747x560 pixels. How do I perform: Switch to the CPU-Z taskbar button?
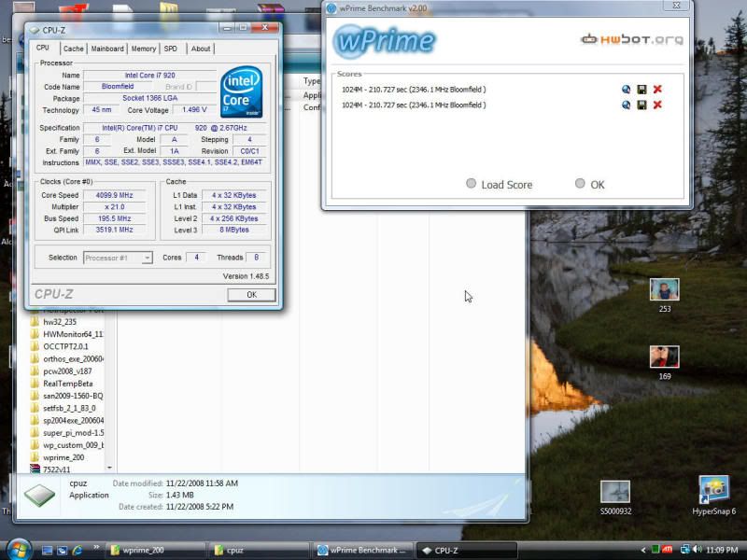coord(467,551)
